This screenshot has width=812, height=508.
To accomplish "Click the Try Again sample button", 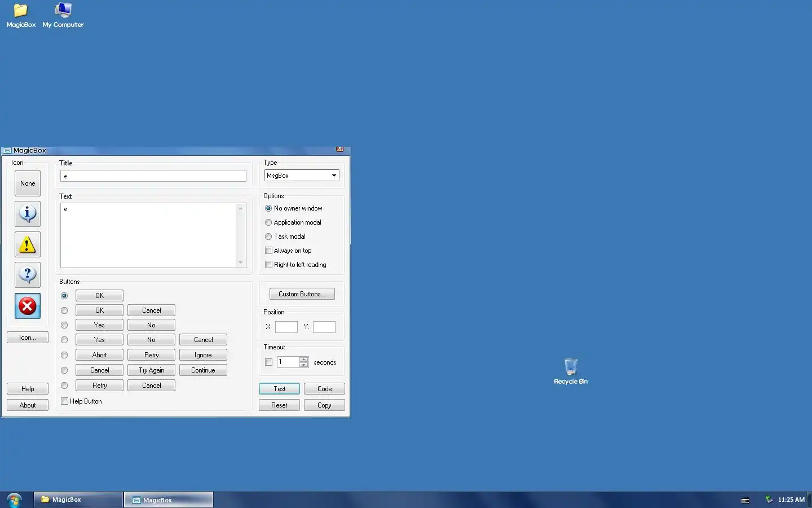I will pyautogui.click(x=151, y=370).
